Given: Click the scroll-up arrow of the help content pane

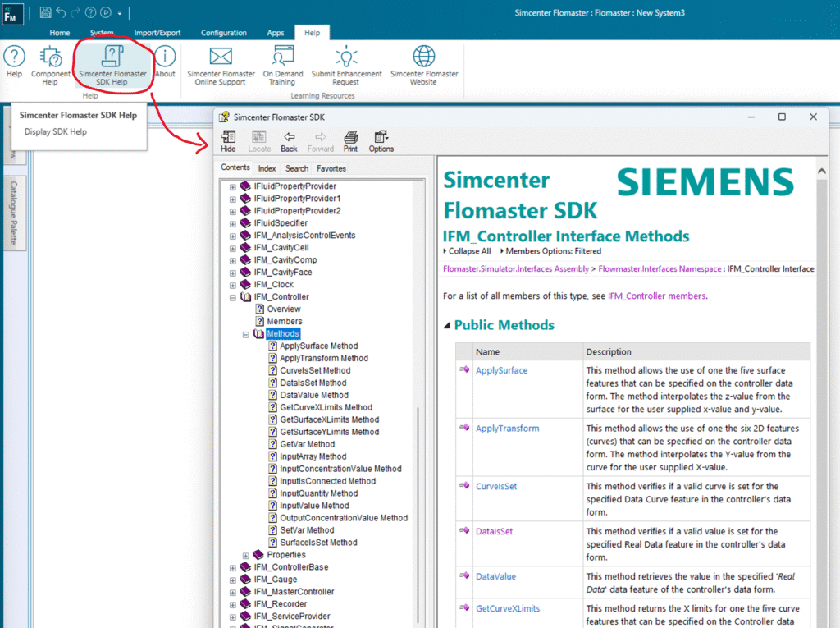Looking at the screenshot, I should pos(822,172).
